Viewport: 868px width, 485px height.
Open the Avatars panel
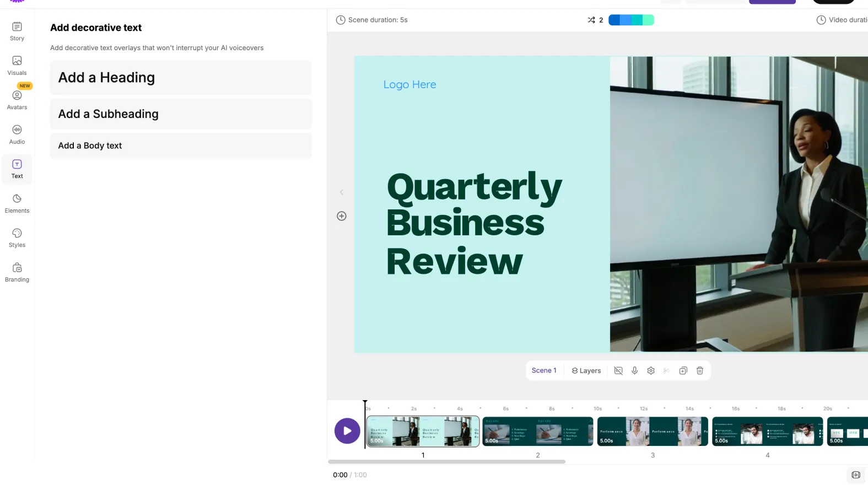17,100
